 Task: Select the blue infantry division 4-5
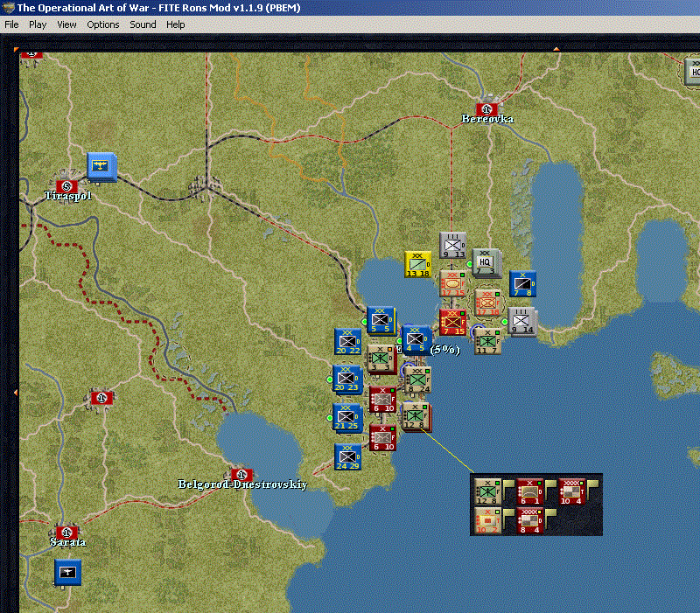[x=416, y=339]
